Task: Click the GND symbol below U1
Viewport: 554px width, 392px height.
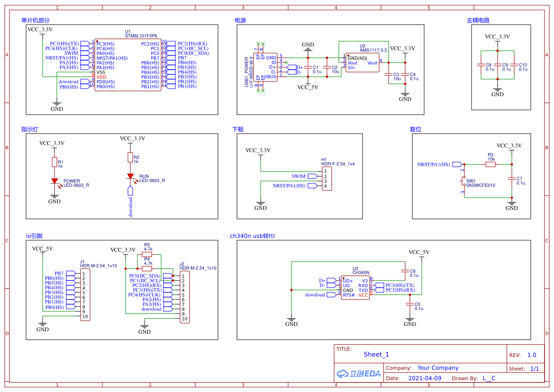Action: tap(57, 105)
